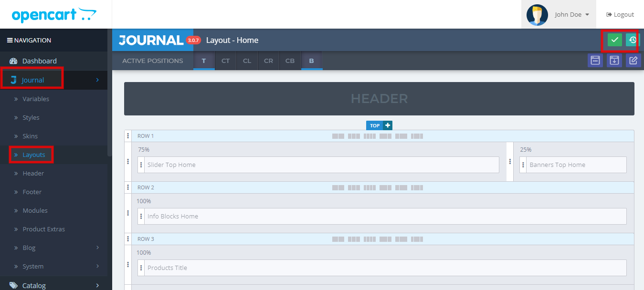
Task: Add a row with the plus beside TOP
Action: click(388, 125)
